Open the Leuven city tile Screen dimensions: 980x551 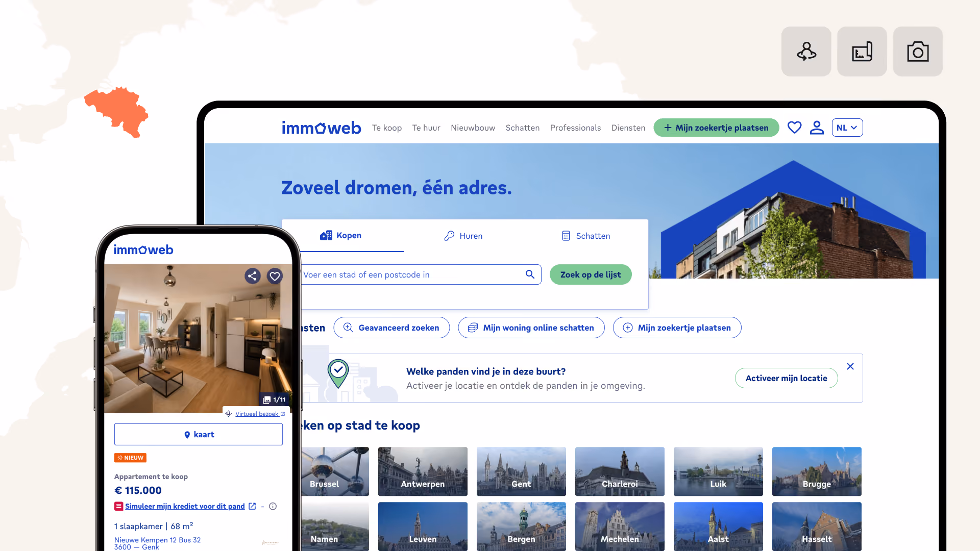[x=423, y=527]
